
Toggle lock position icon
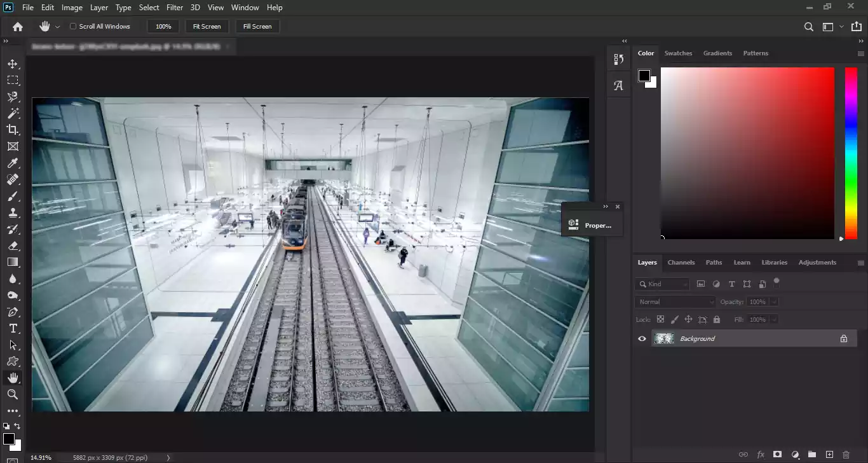[688, 319]
